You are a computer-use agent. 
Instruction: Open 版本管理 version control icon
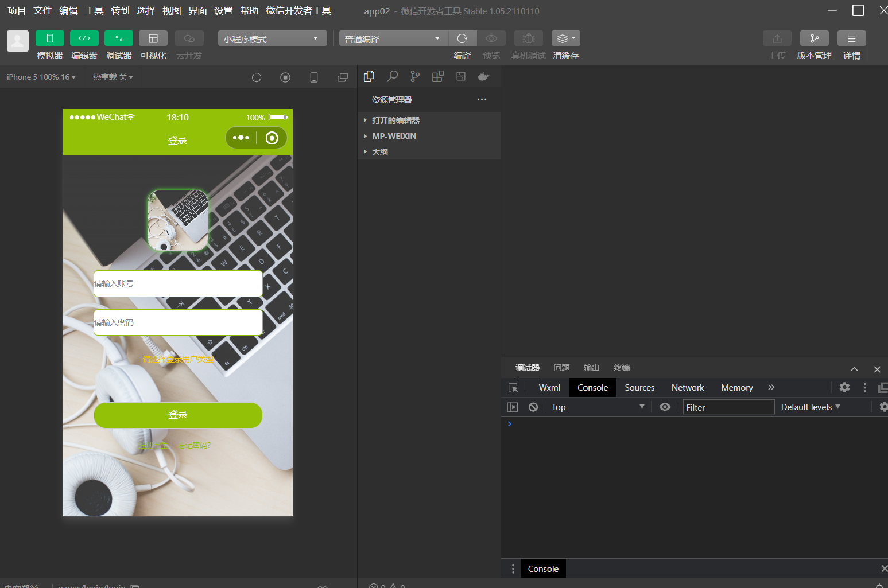[x=815, y=38]
